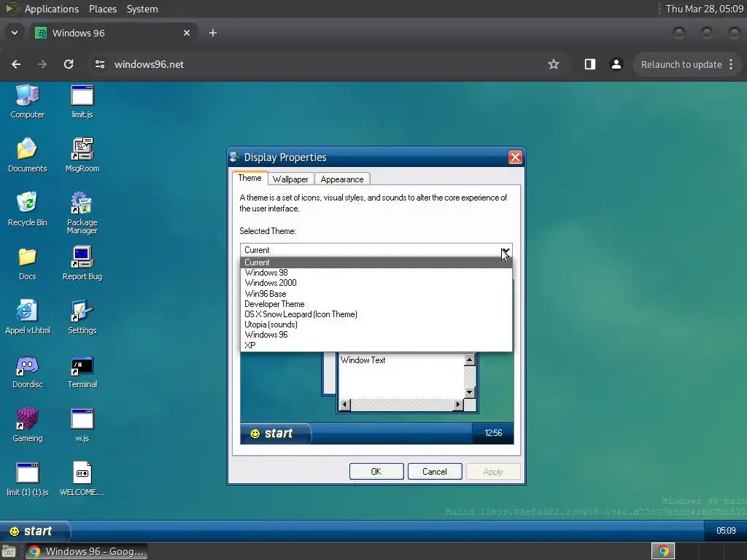Bookmark this page with the star icon

coord(553,64)
